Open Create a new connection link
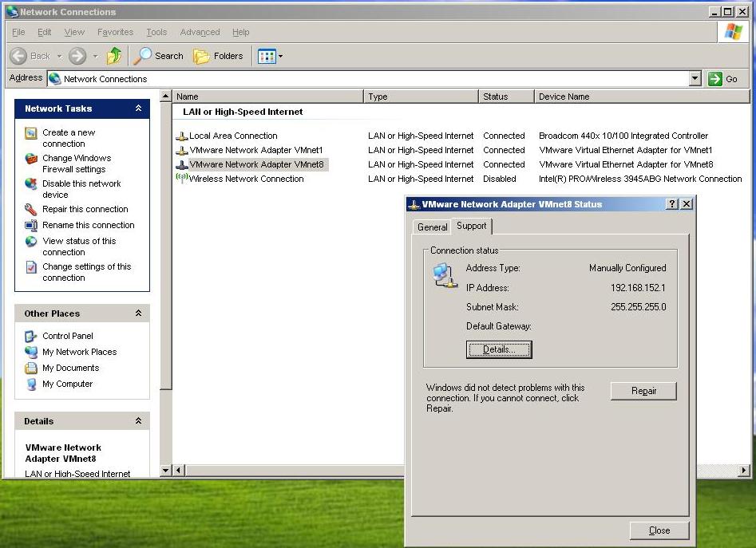Image resolution: width=756 pixels, height=548 pixels. [69, 138]
